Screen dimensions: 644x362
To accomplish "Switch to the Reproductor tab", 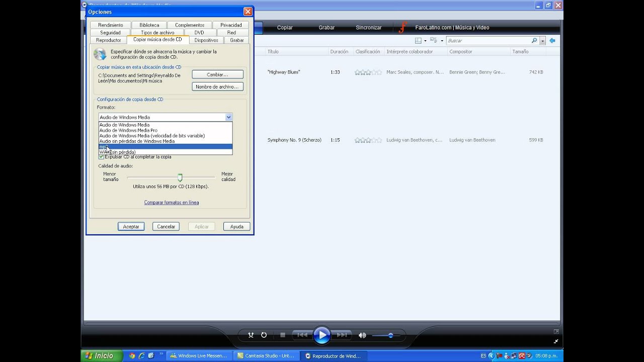I will 109,40.
